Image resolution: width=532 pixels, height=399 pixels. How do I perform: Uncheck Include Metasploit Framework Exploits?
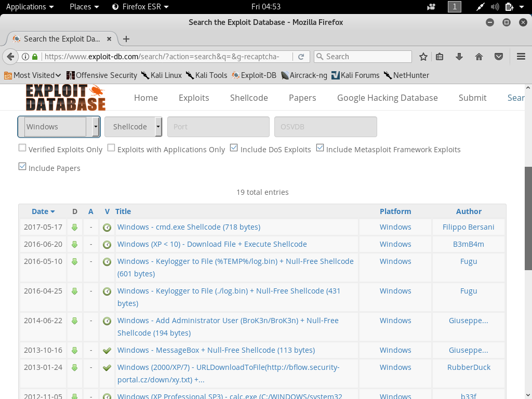pos(320,148)
